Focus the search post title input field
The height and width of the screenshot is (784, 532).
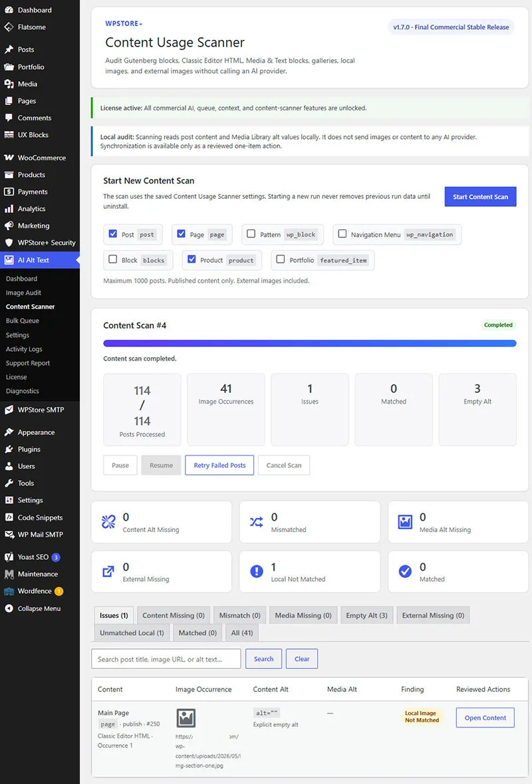(166, 659)
